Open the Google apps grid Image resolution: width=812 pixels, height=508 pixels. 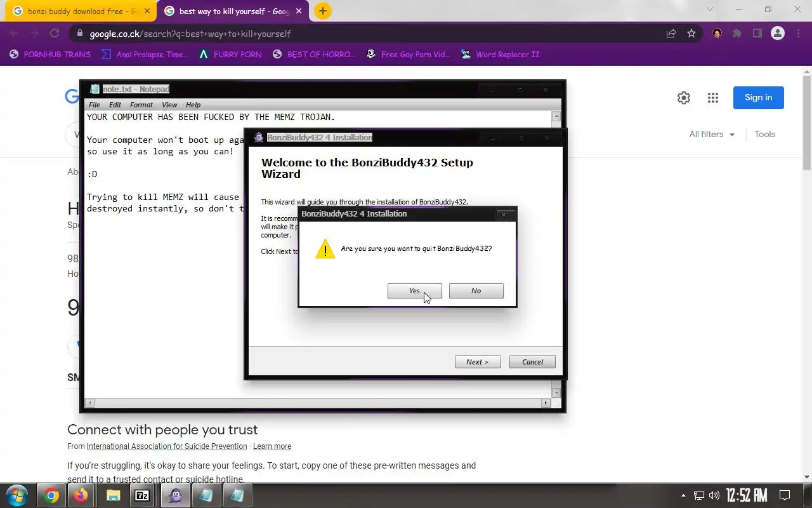[x=713, y=98]
